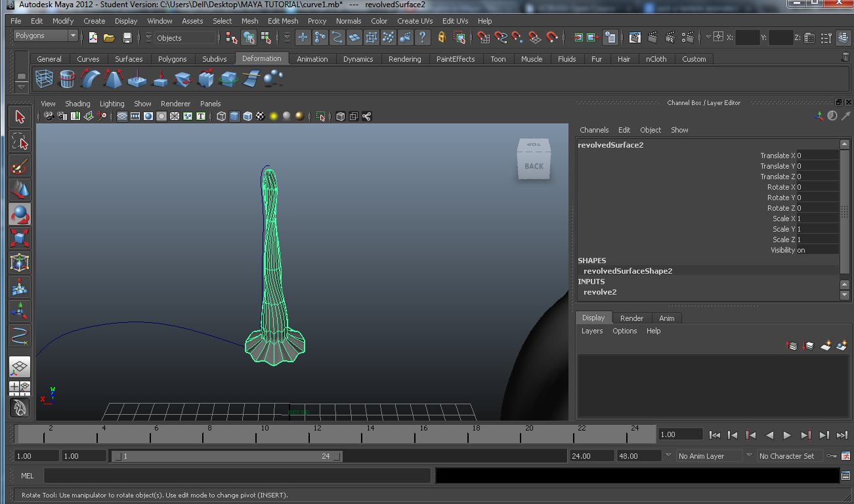Viewport: 854px width, 504px height.
Task: Toggle wireframe shading in the viewport
Action: point(221,116)
